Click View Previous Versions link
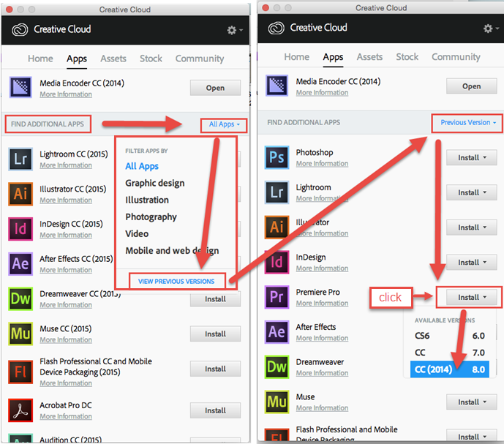 176,282
